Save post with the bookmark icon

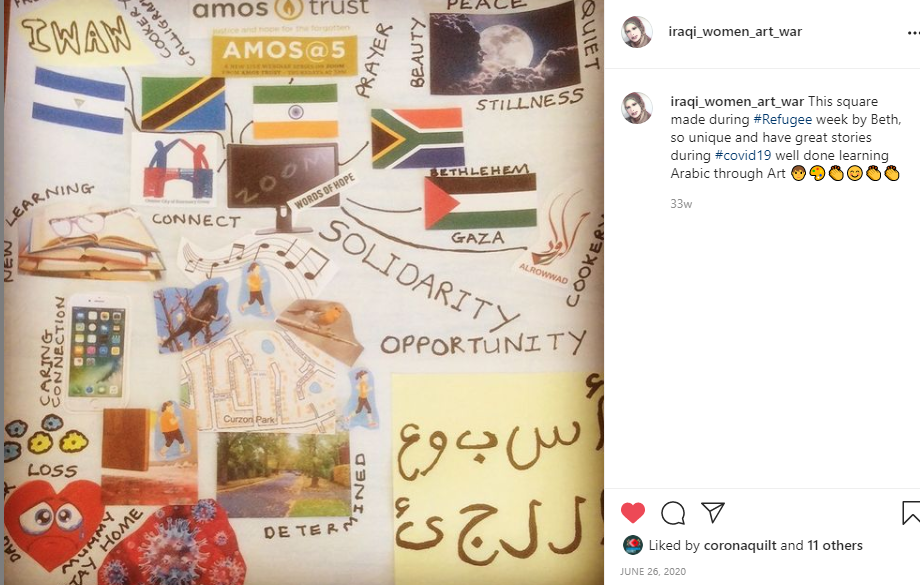pos(911,513)
